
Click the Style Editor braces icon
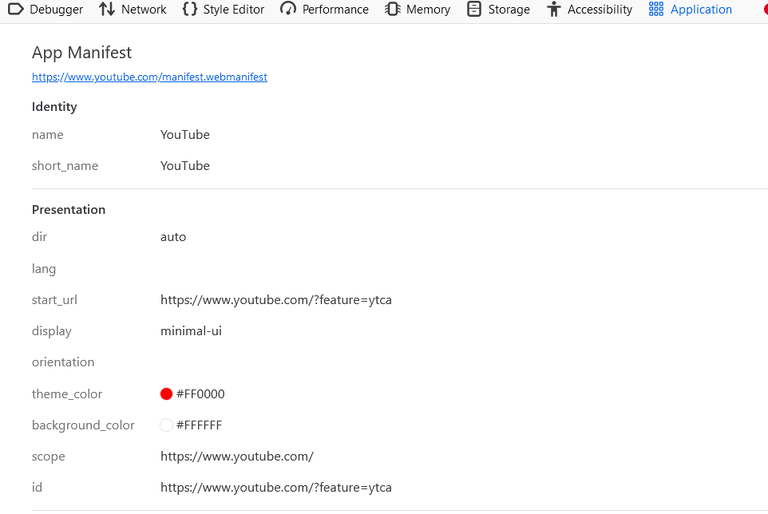190,9
